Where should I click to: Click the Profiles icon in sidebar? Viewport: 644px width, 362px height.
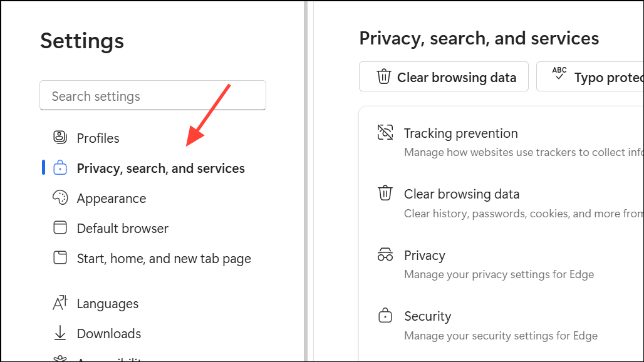60,138
